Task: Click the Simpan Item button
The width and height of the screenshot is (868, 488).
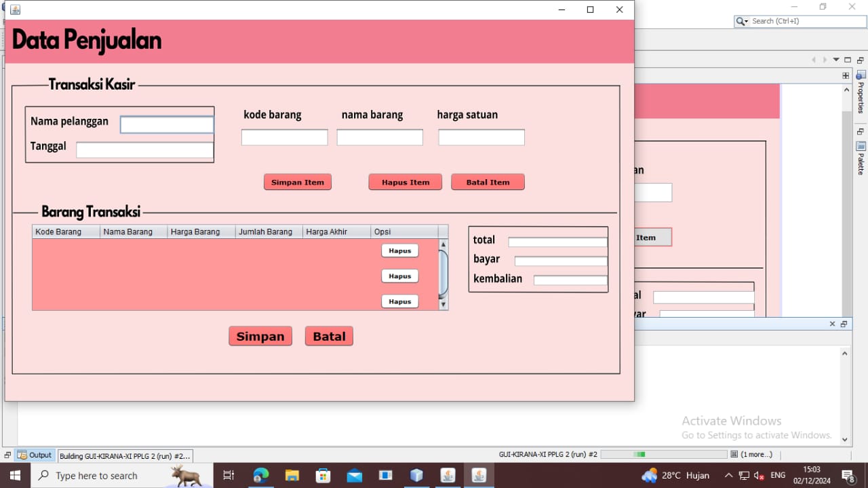Action: (297, 182)
